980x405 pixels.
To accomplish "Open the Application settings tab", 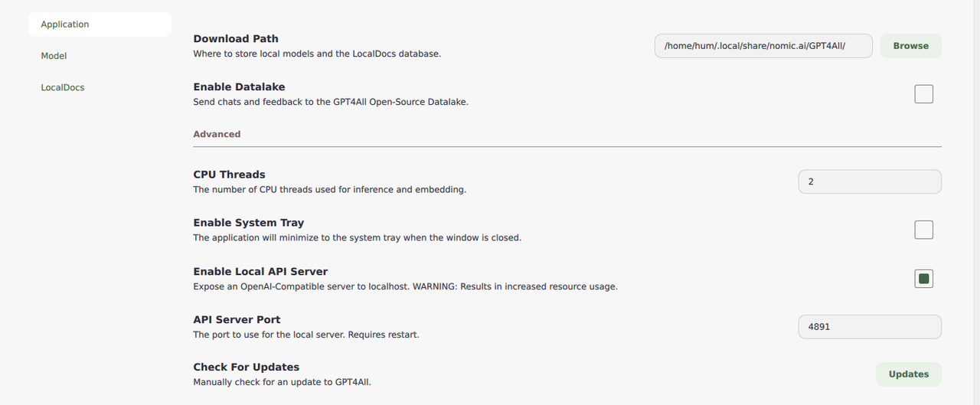I will [x=100, y=24].
